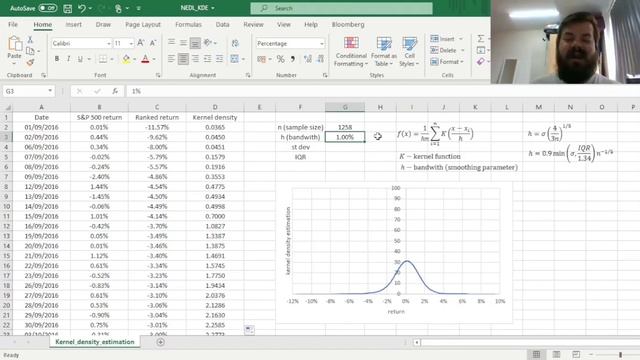
Task: Switch to the Formulas tab
Action: click(x=188, y=24)
